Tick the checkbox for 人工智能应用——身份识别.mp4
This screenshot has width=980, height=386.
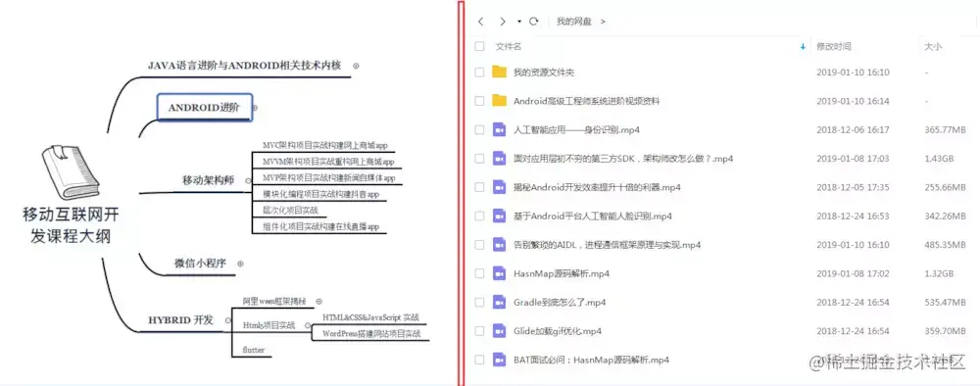click(x=479, y=130)
